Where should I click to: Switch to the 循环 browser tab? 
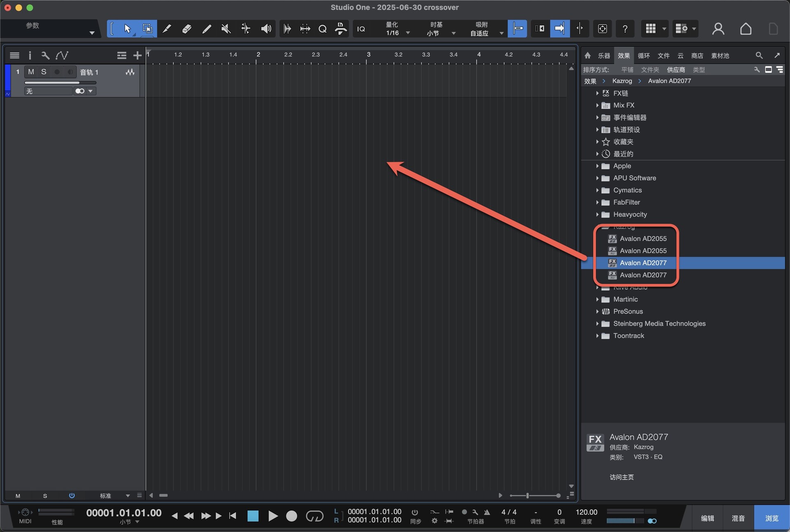point(644,56)
